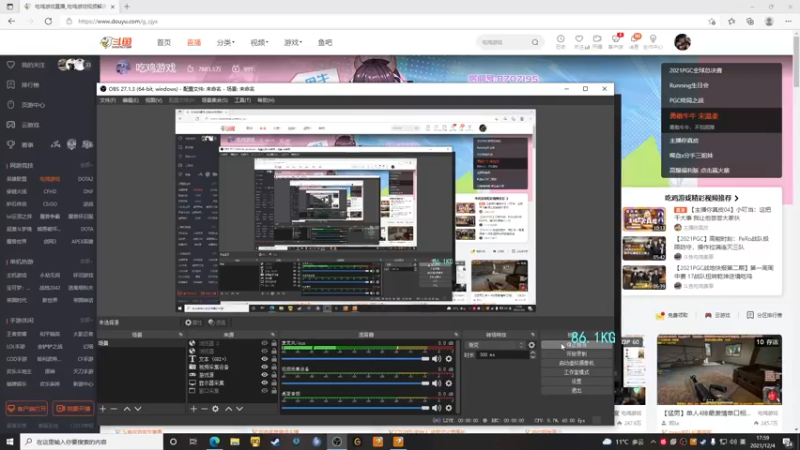This screenshot has height=450, width=800.
Task: Open Microsoft Edge from the taskbar
Action: click(214, 441)
